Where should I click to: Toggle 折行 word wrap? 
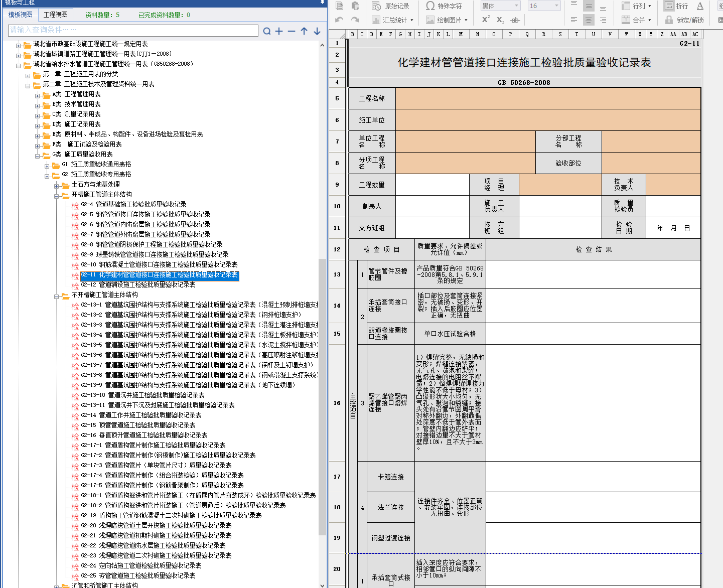pos(676,6)
